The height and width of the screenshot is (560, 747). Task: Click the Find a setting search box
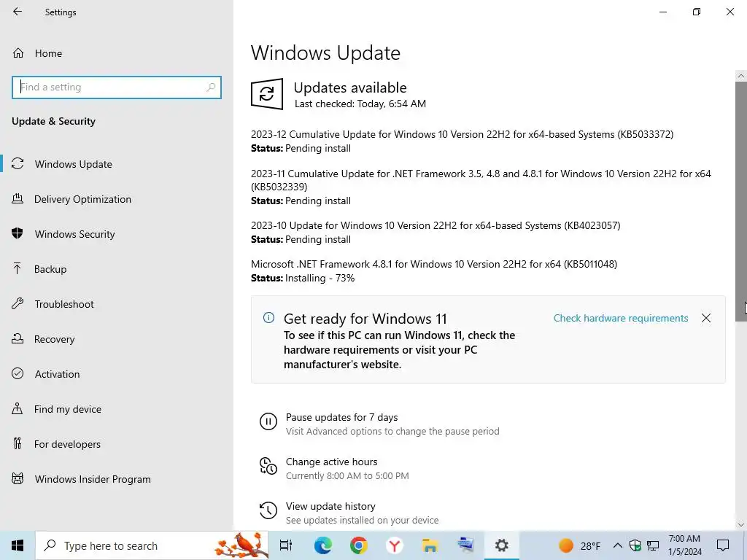click(x=116, y=87)
